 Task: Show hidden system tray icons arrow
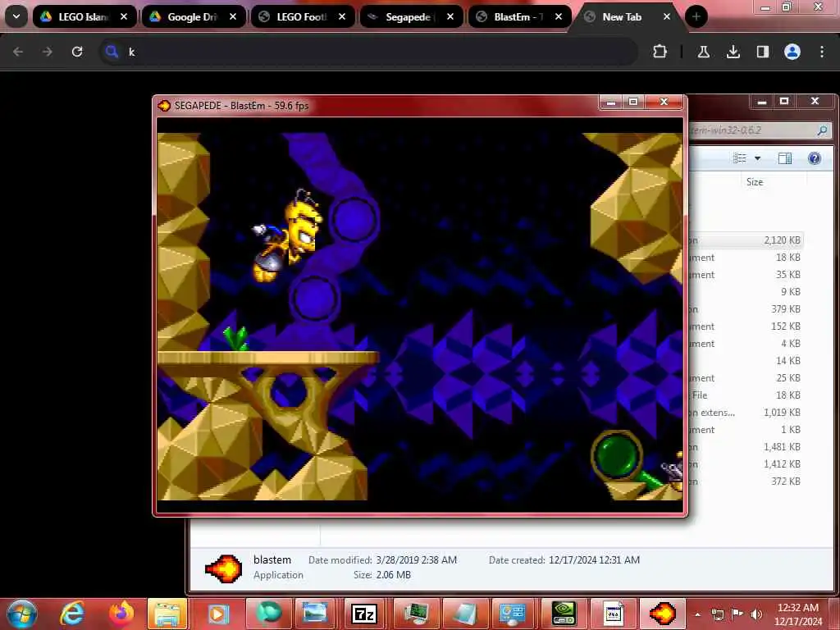click(x=697, y=614)
